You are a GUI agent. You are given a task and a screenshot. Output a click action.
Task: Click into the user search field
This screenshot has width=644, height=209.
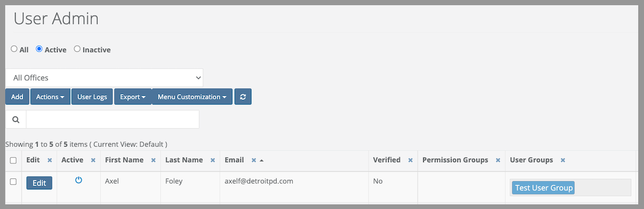[112, 120]
